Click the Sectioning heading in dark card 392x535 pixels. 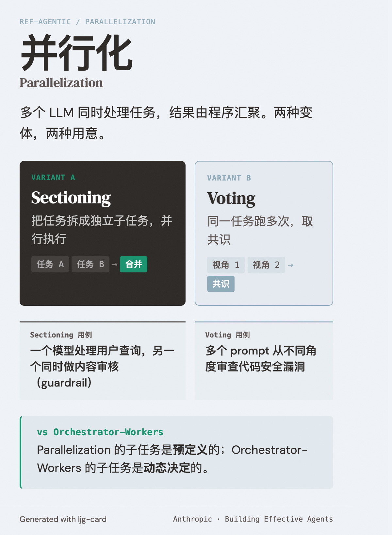tap(71, 198)
